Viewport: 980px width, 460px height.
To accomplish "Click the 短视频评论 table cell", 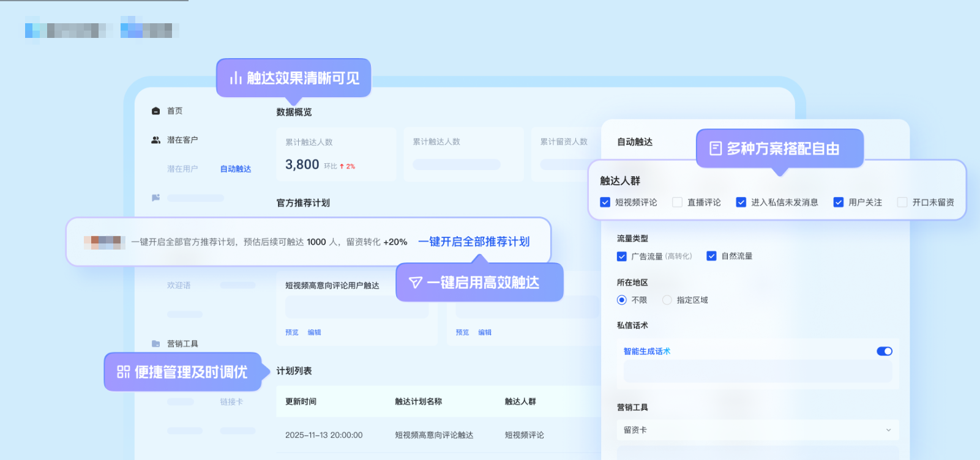I will tap(525, 436).
